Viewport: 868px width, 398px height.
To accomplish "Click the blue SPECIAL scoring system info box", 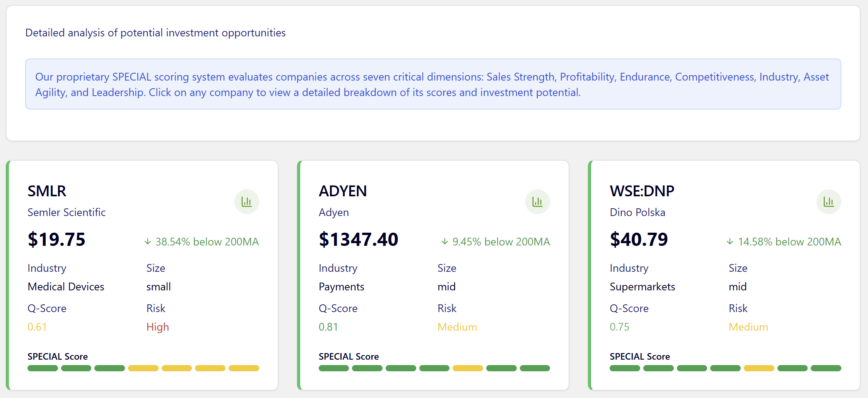I will 433,84.
